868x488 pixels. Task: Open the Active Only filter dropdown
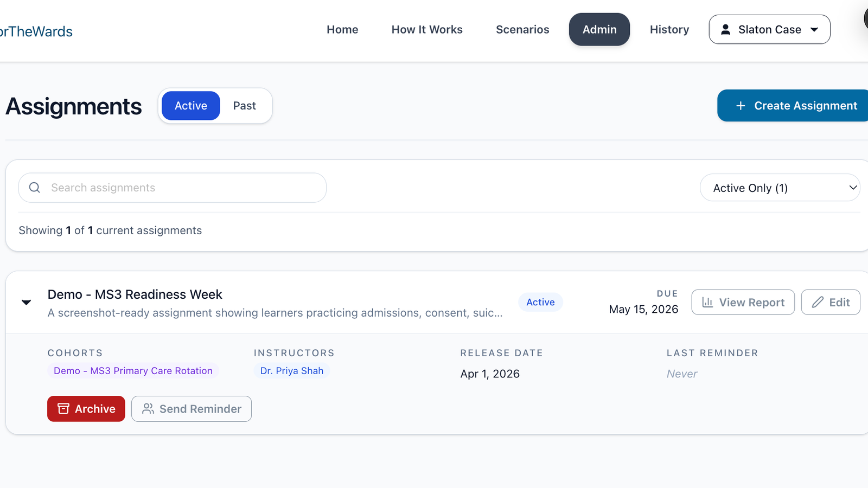(780, 188)
